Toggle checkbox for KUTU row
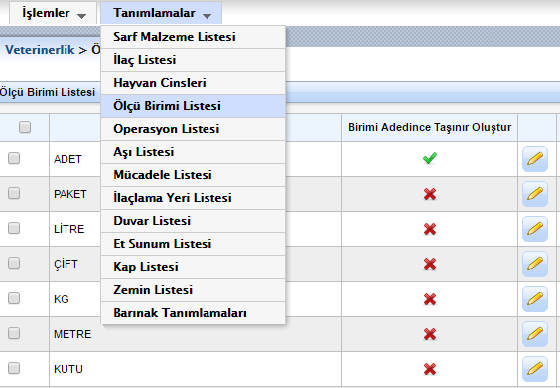Screen dimensions: 560x388 coord(14,368)
